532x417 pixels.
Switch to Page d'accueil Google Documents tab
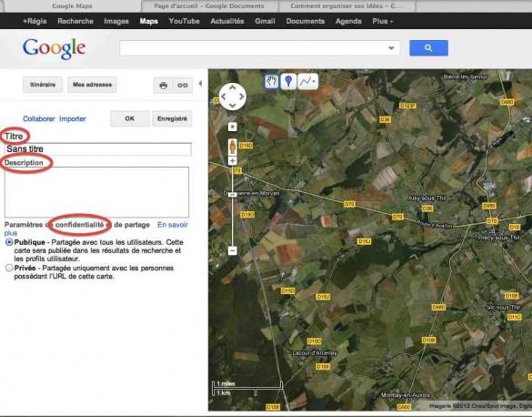pyautogui.click(x=209, y=6)
